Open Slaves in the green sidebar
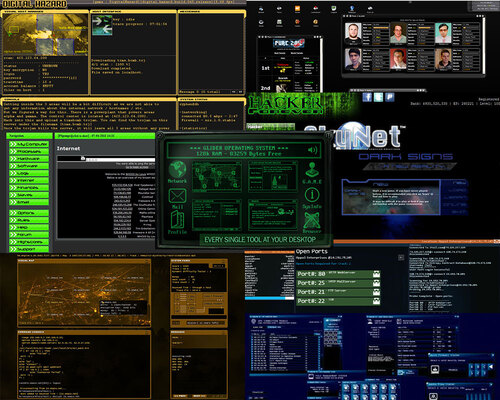The width and height of the screenshot is (500, 400). click(x=29, y=195)
